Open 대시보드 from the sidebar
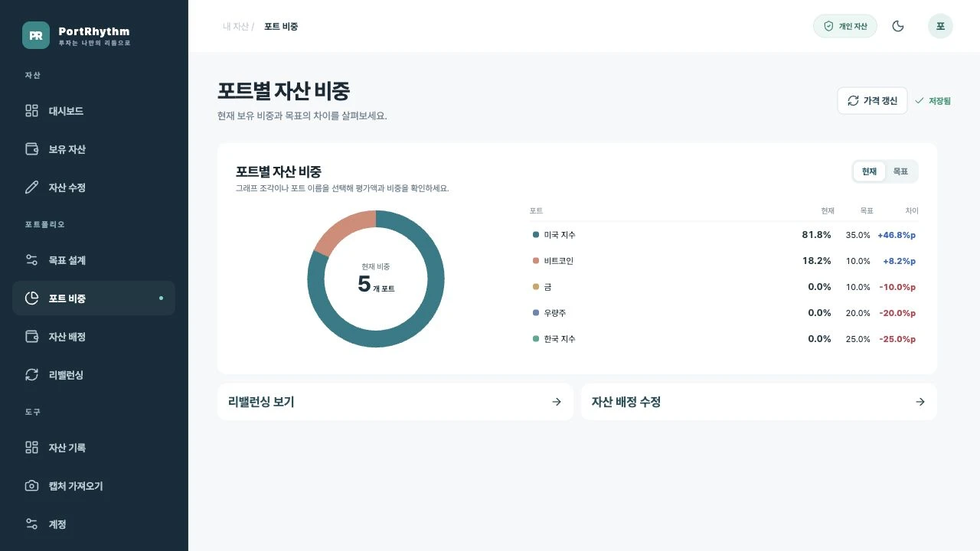980x551 pixels. pyautogui.click(x=93, y=111)
